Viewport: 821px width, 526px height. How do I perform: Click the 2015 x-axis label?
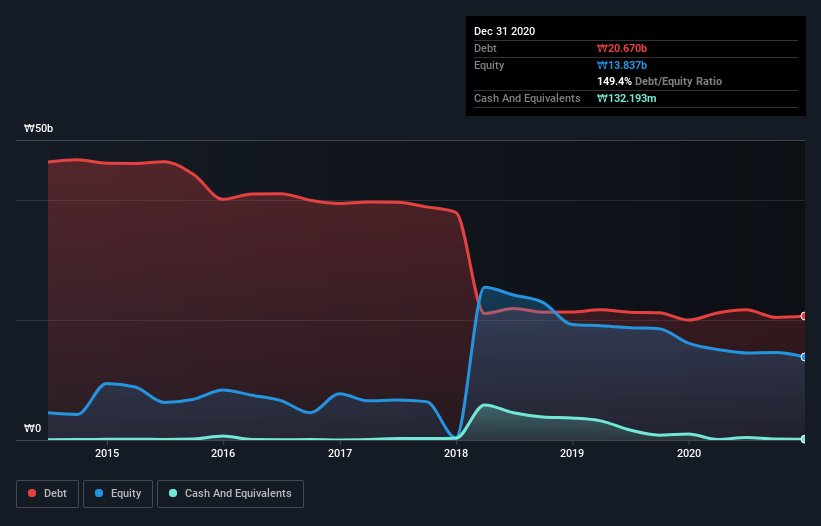click(107, 453)
